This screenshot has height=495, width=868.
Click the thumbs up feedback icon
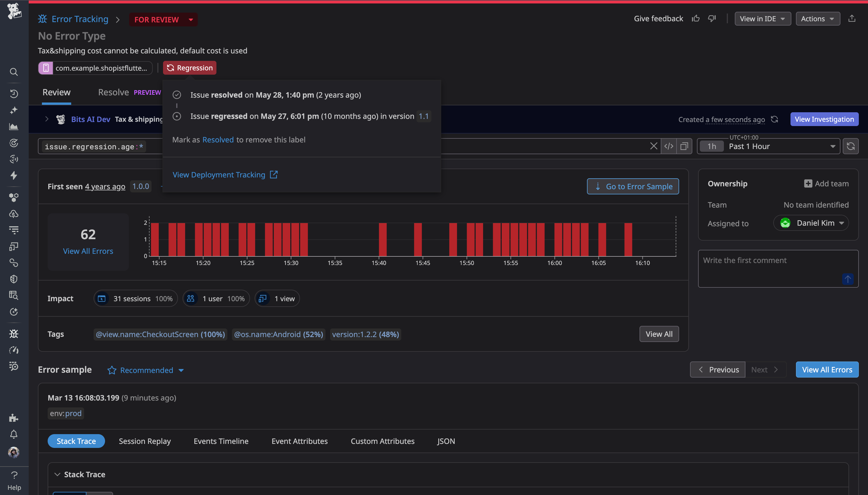pyautogui.click(x=696, y=19)
